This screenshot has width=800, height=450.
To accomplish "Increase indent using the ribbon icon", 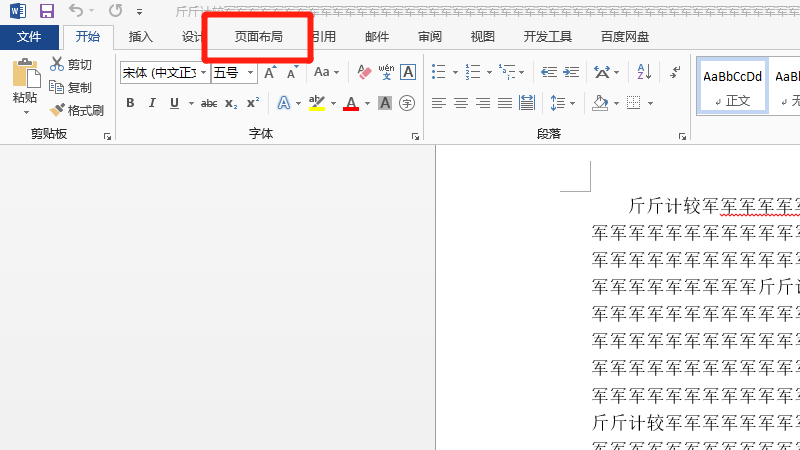I will tap(571, 73).
